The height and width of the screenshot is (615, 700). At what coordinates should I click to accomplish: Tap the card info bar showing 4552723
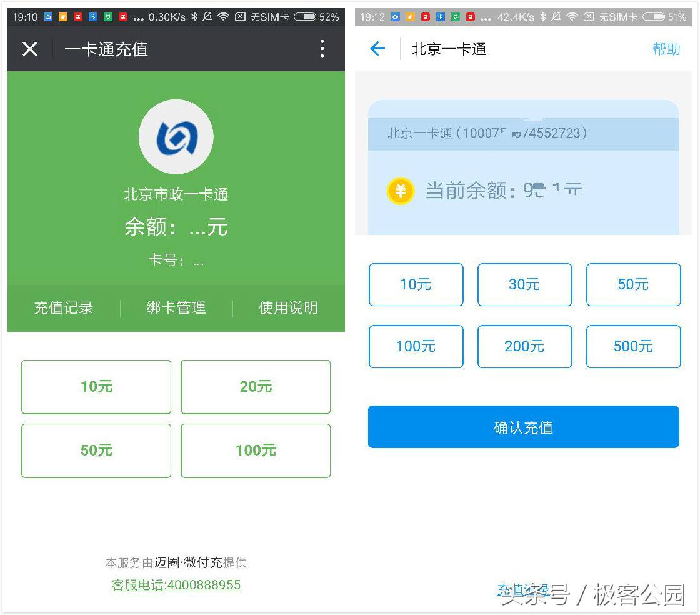tap(523, 132)
